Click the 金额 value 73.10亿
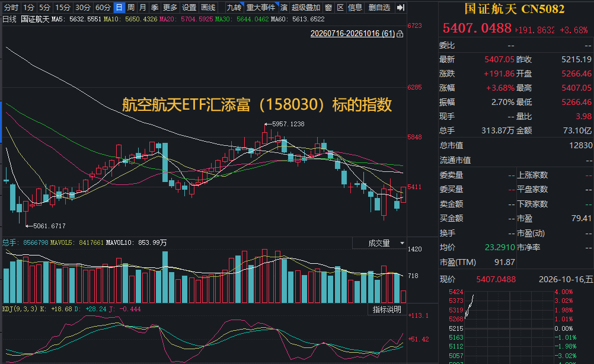This screenshot has height=364, width=594. pos(577,130)
